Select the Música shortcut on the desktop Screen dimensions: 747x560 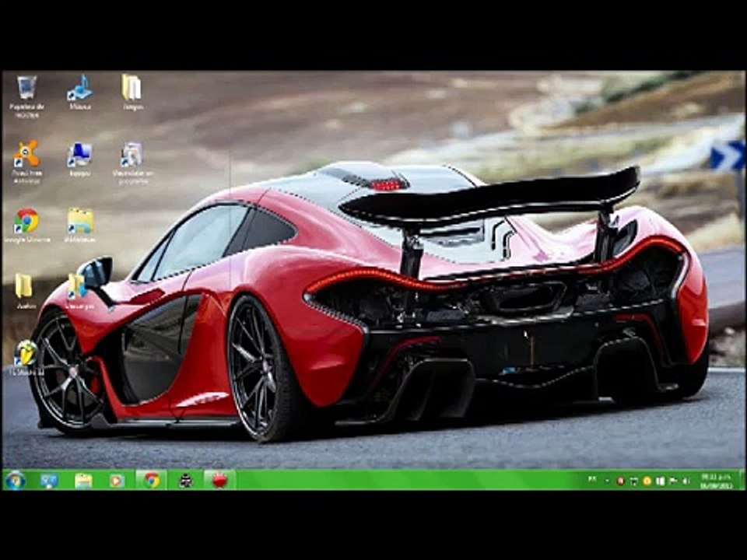(79, 93)
